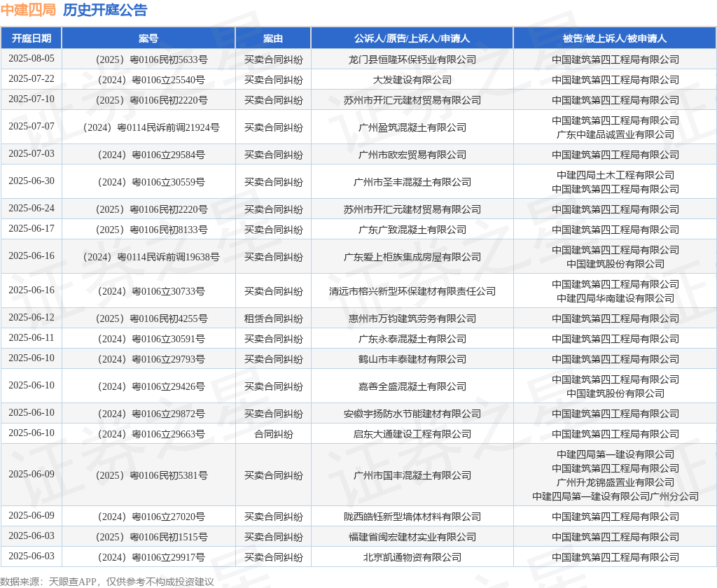Click plaintiff 北京凯通物资有限公司
The width and height of the screenshot is (717, 588).
click(412, 557)
